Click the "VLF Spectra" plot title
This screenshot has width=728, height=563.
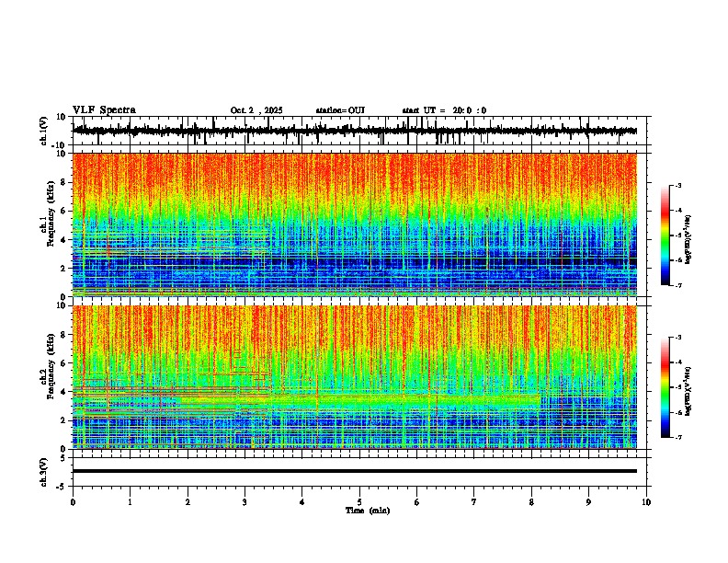point(104,110)
